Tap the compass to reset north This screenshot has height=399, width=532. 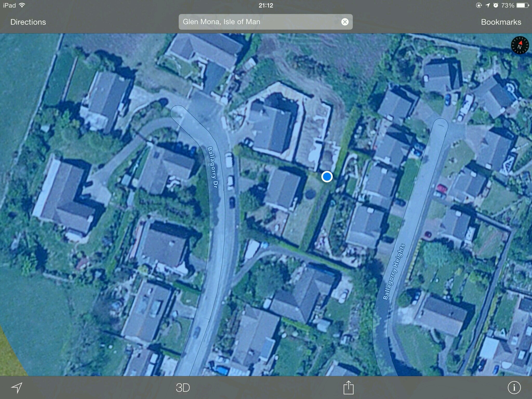(x=520, y=45)
